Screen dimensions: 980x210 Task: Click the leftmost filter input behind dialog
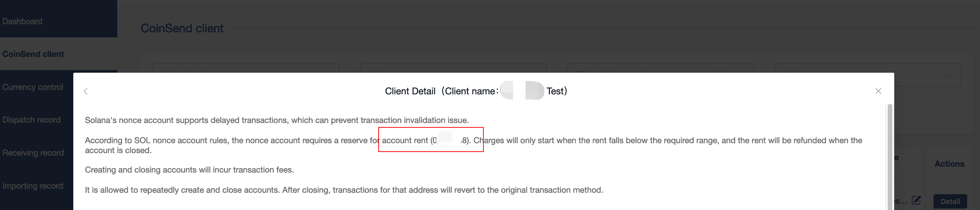[246, 68]
